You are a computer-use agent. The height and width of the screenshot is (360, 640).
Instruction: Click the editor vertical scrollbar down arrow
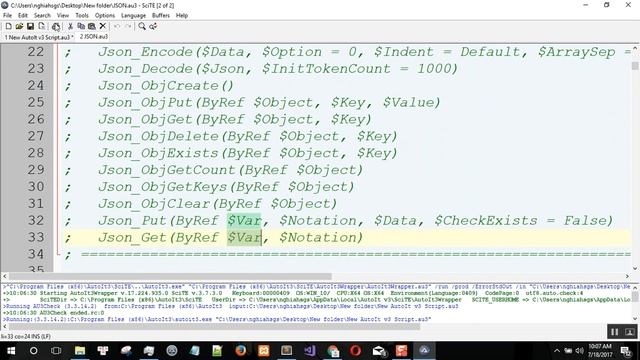click(x=635, y=268)
